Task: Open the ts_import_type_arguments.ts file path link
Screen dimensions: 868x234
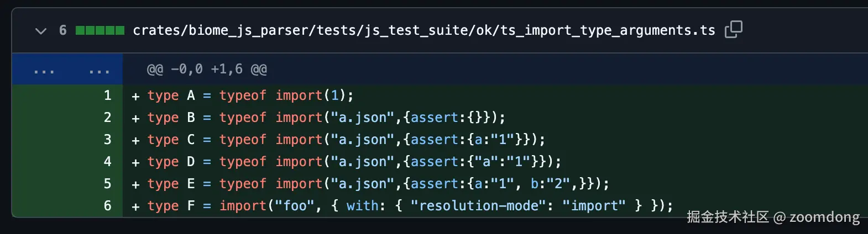Action: pyautogui.click(x=423, y=30)
